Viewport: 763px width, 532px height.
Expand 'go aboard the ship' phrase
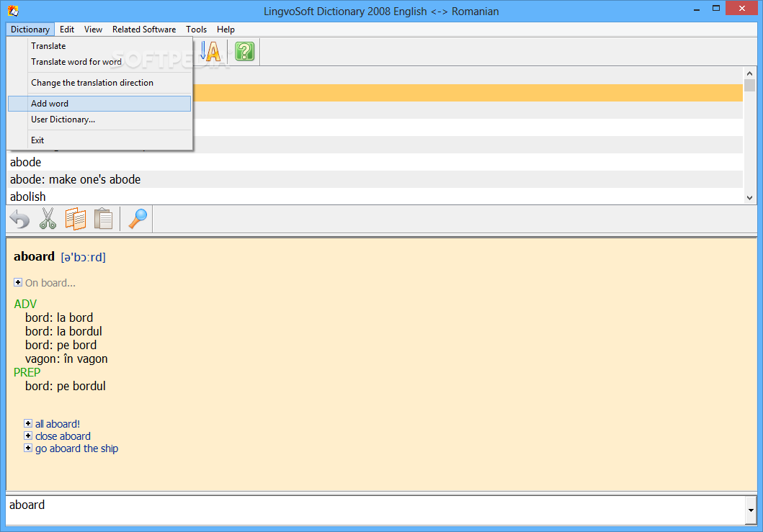point(28,448)
